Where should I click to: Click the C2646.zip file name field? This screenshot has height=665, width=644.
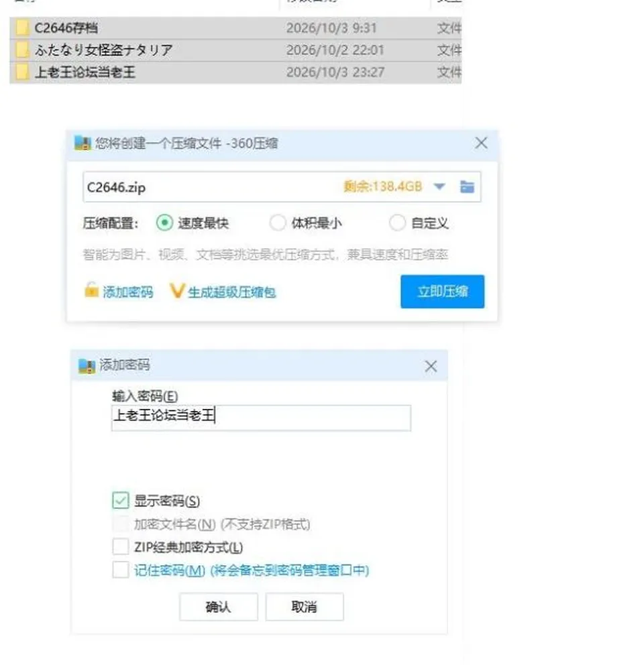coord(282,187)
